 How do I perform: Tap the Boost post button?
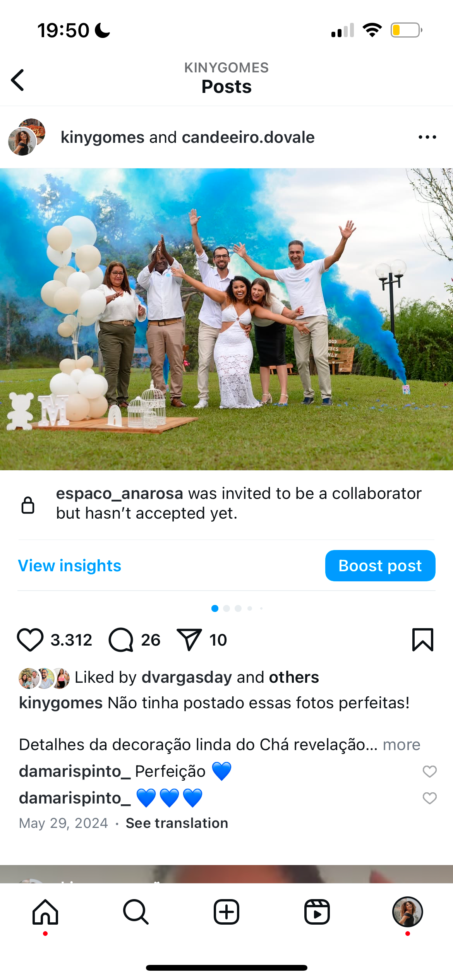click(380, 565)
